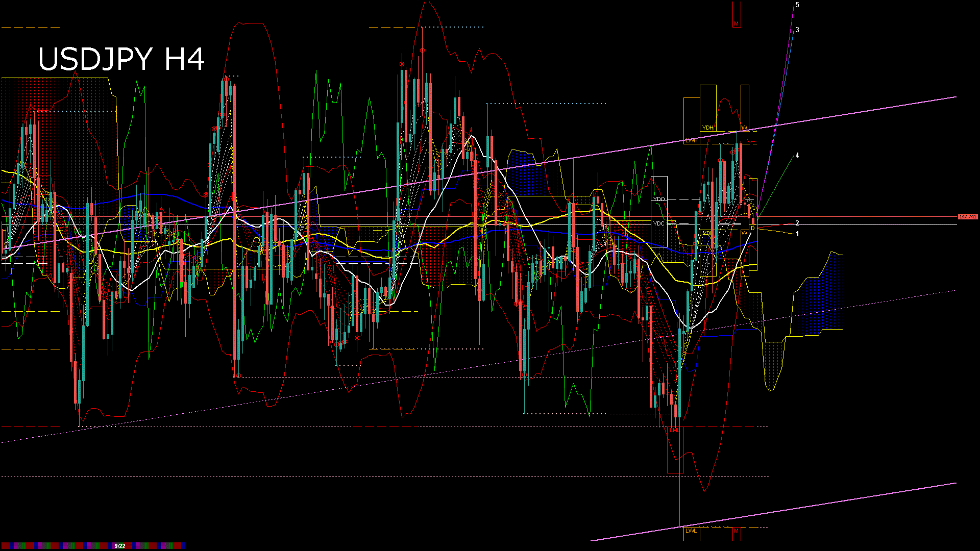
Task: Click the 9/22 date marker
Action: [120, 546]
